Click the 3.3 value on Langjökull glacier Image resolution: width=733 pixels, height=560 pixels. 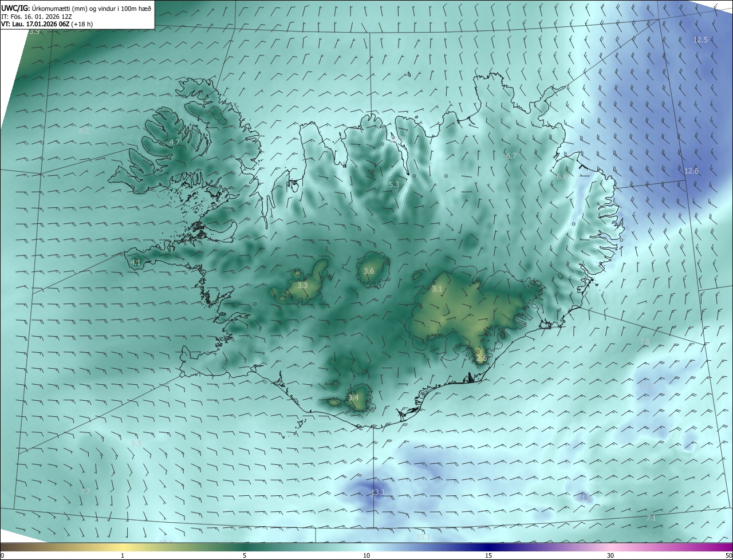click(302, 285)
